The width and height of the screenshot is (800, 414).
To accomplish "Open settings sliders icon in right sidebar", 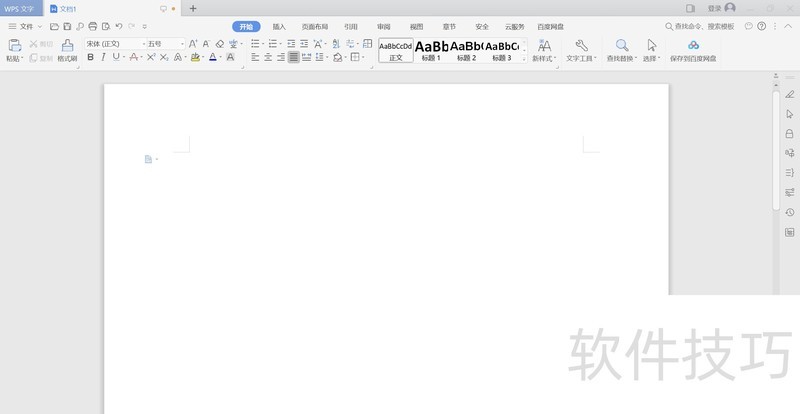I will tap(790, 192).
